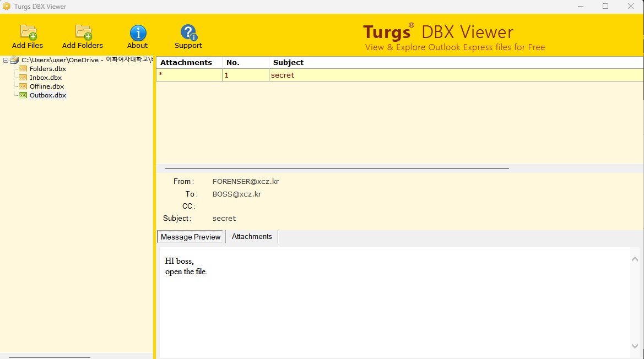
Task: Click the Add Files folder icon
Action: [28, 32]
